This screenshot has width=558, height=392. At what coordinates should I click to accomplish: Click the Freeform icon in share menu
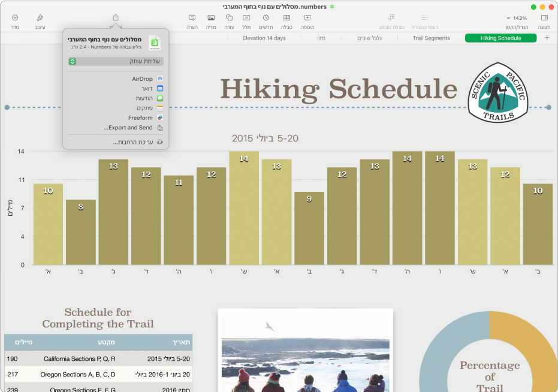click(x=160, y=117)
